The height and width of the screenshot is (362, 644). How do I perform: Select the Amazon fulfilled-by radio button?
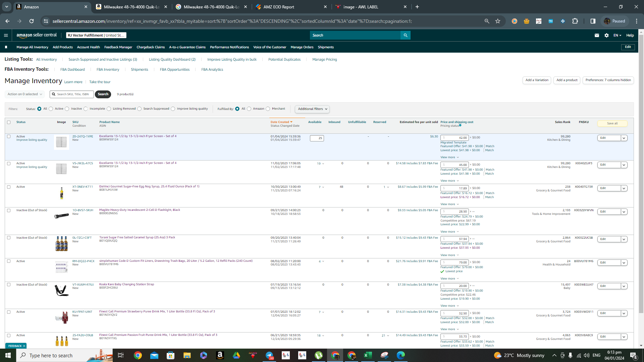249,109
